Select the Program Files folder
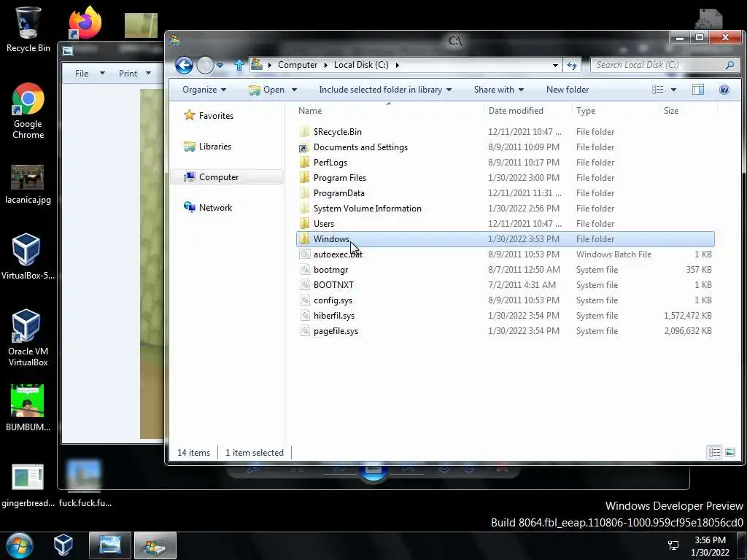 pos(505,178)
